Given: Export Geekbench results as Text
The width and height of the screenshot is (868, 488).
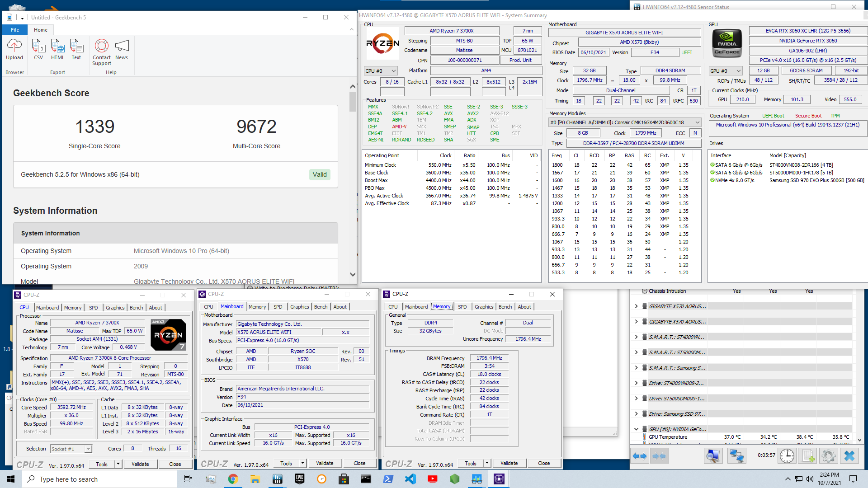Looking at the screenshot, I should 76,49.
